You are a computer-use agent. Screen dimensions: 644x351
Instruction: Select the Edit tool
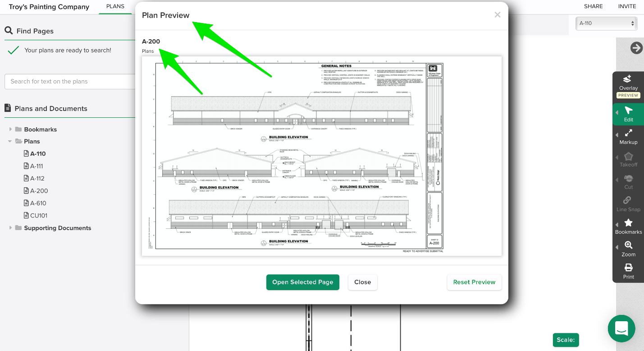(x=628, y=114)
